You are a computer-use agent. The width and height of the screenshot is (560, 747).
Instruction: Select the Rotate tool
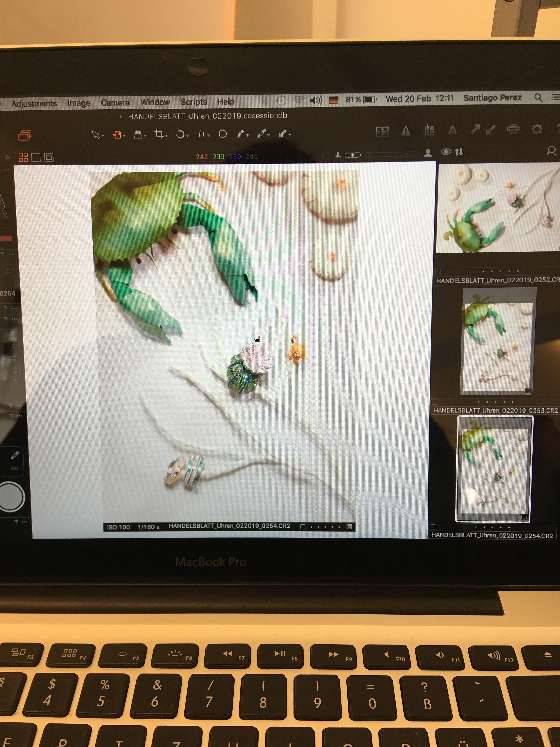tap(180, 134)
